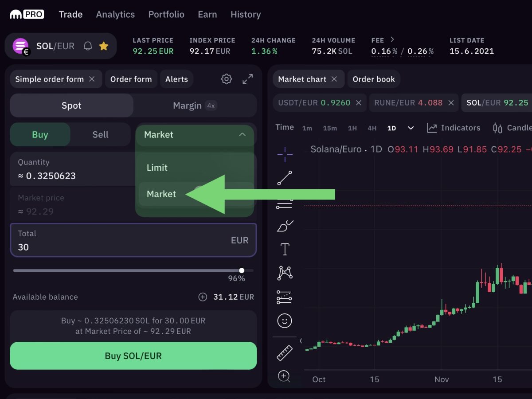Viewport: 532px width, 399px height.
Task: Click the Buy SOL/EUR button
Action: coord(133,356)
